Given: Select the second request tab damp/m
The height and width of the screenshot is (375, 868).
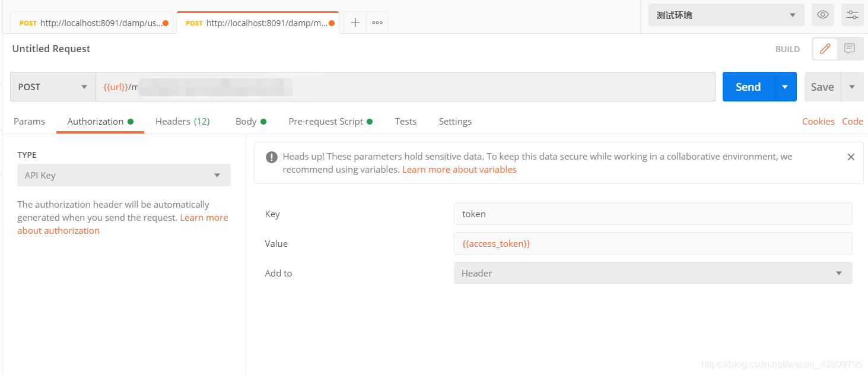Looking at the screenshot, I should click(x=258, y=23).
